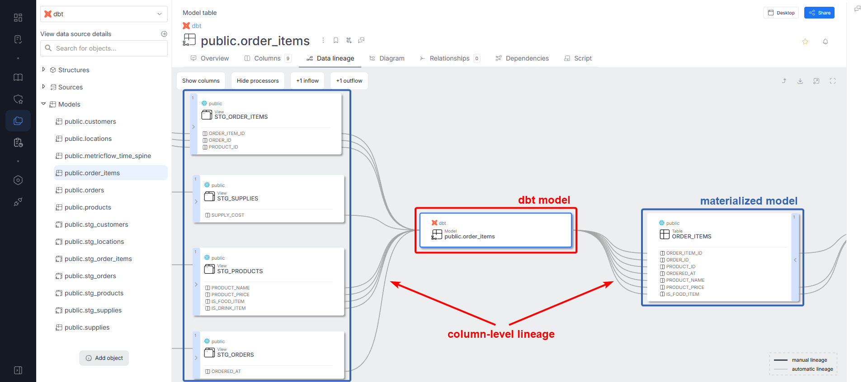Image resolution: width=868 pixels, height=382 pixels.
Task: Click the open-in-new-window icon in lineage toolbar
Action: pos(816,81)
